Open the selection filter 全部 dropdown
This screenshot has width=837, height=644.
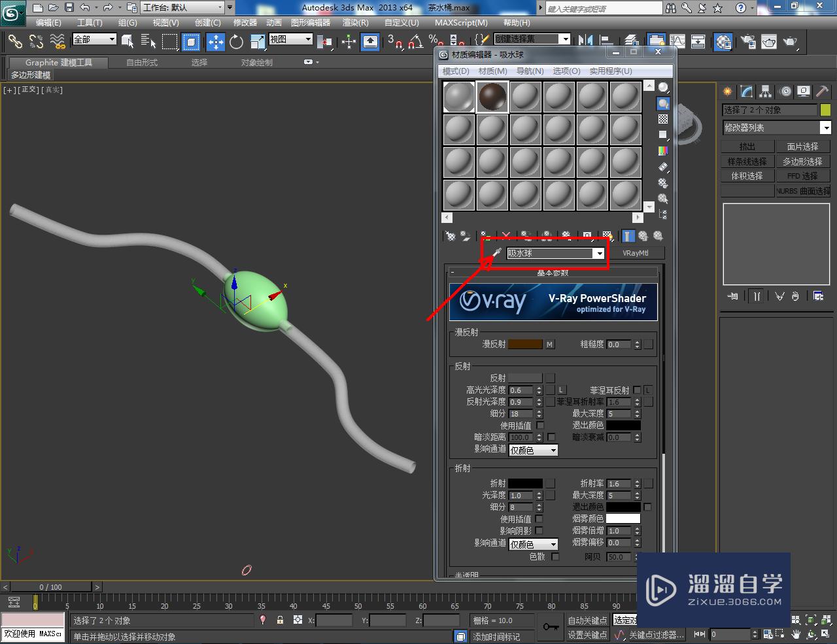[94, 39]
